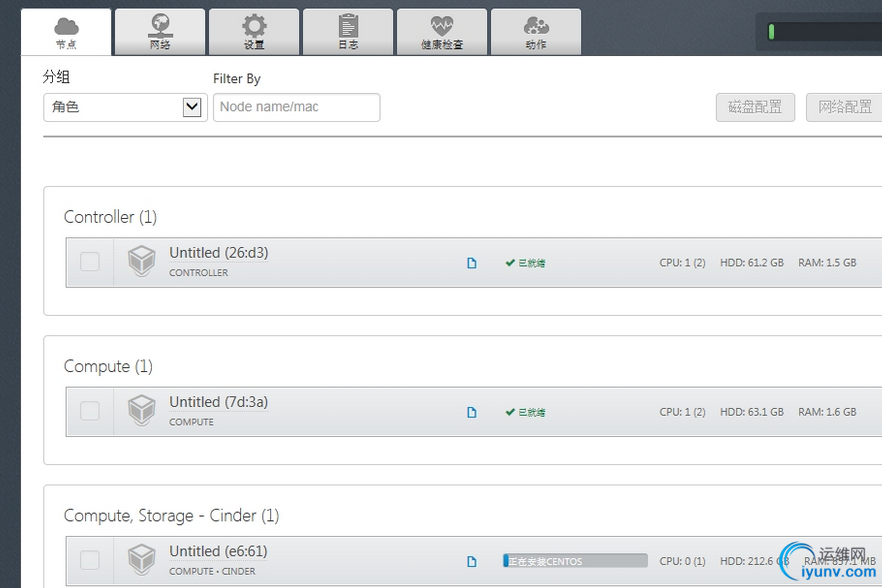Click CPU: 0 (1) on node e6:61
This screenshot has width=882, height=588.
coord(682,561)
